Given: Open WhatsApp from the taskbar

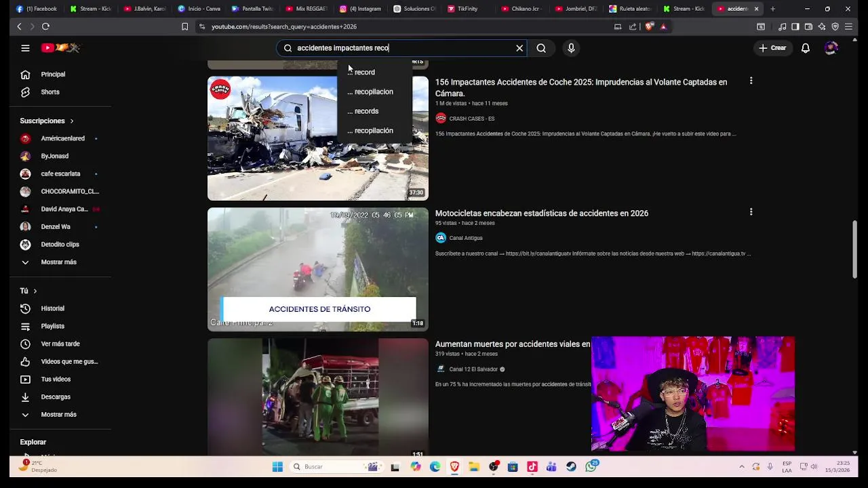Looking at the screenshot, I should tap(591, 466).
